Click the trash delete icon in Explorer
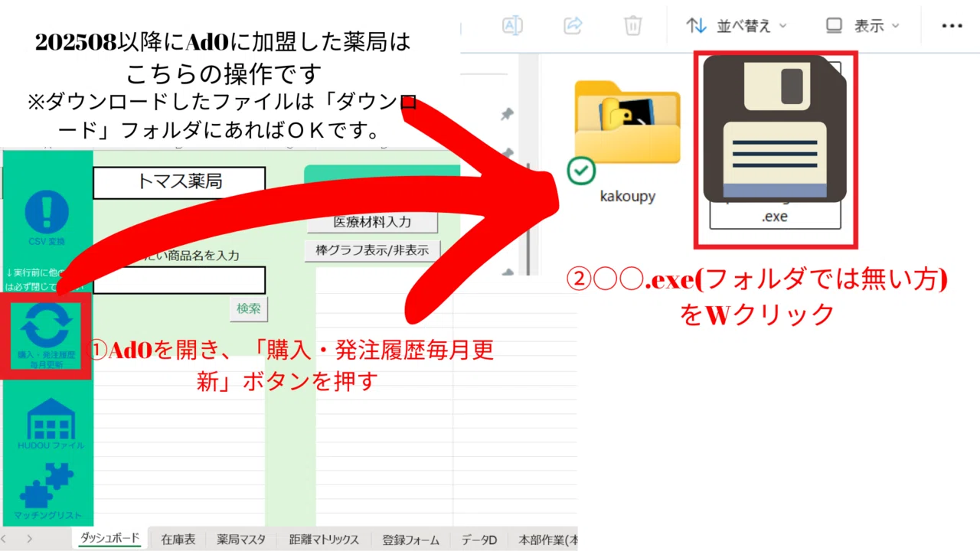The height and width of the screenshot is (551, 980). tap(632, 25)
